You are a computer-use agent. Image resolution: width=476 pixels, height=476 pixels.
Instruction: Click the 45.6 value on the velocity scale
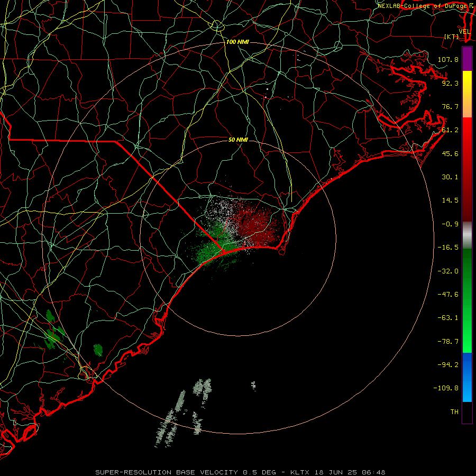(450, 153)
